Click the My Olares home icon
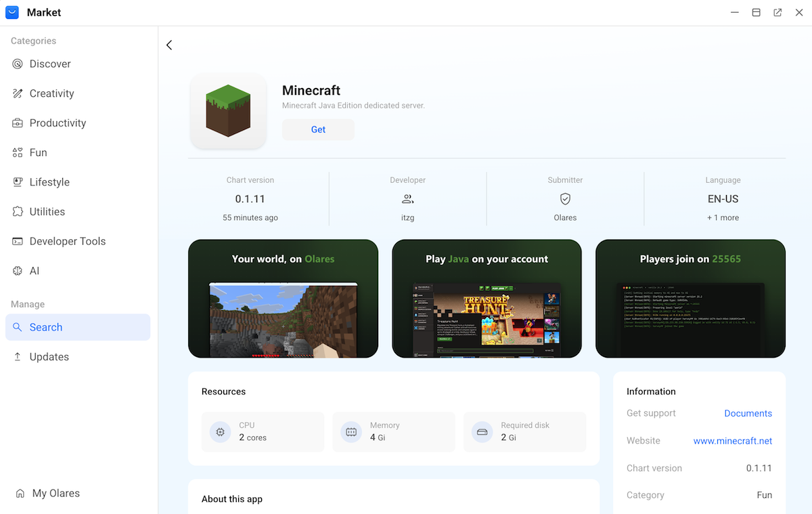The image size is (812, 514). [20, 493]
